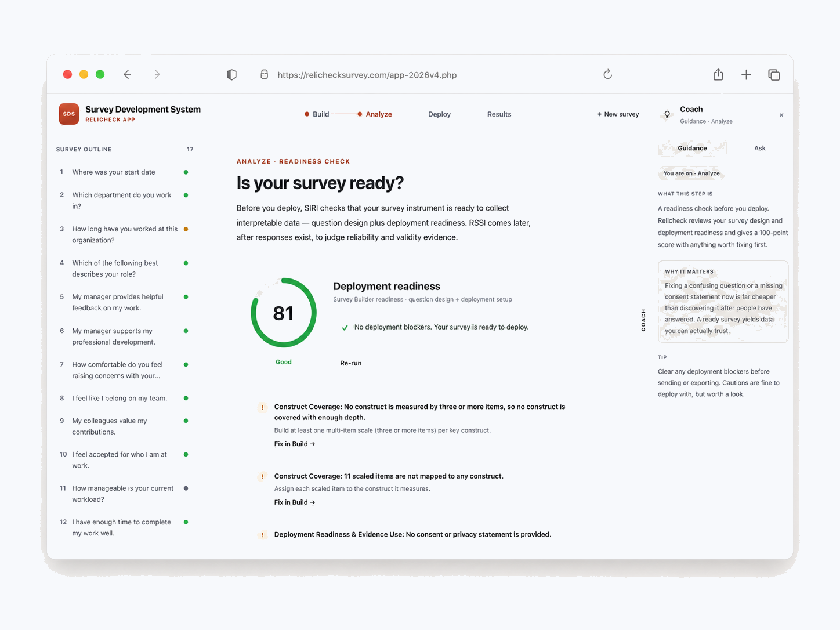The image size is (840, 630).
Task: Select question 1 Where was your start date
Action: click(x=124, y=172)
